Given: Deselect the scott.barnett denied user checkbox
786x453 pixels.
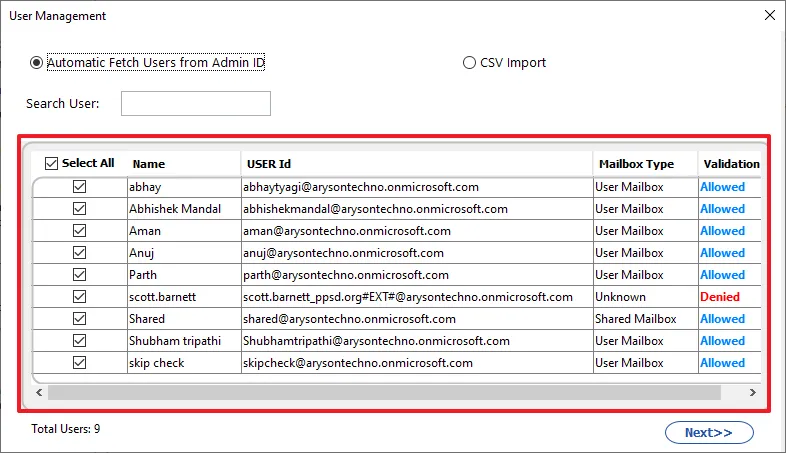Looking at the screenshot, I should tap(79, 297).
